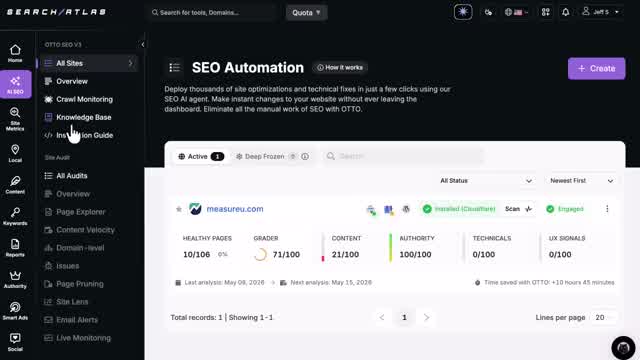Click the Create button
This screenshot has width=640, height=360.
pos(596,69)
